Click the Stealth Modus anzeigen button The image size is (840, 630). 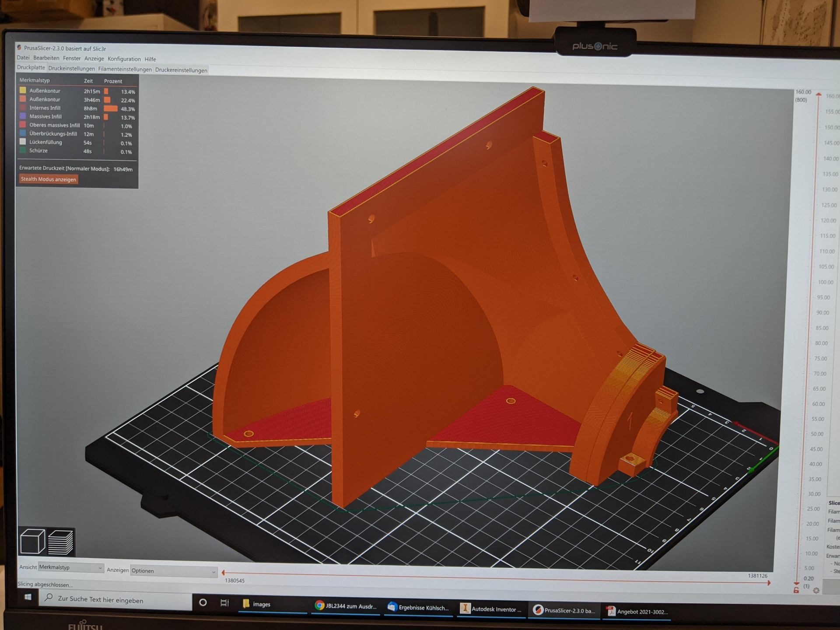tap(49, 179)
